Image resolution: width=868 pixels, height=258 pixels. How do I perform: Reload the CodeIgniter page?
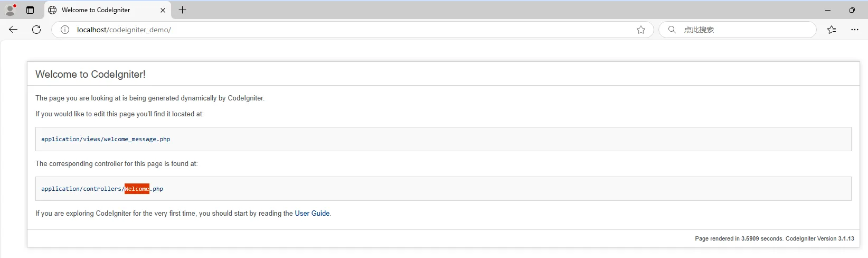[36, 30]
